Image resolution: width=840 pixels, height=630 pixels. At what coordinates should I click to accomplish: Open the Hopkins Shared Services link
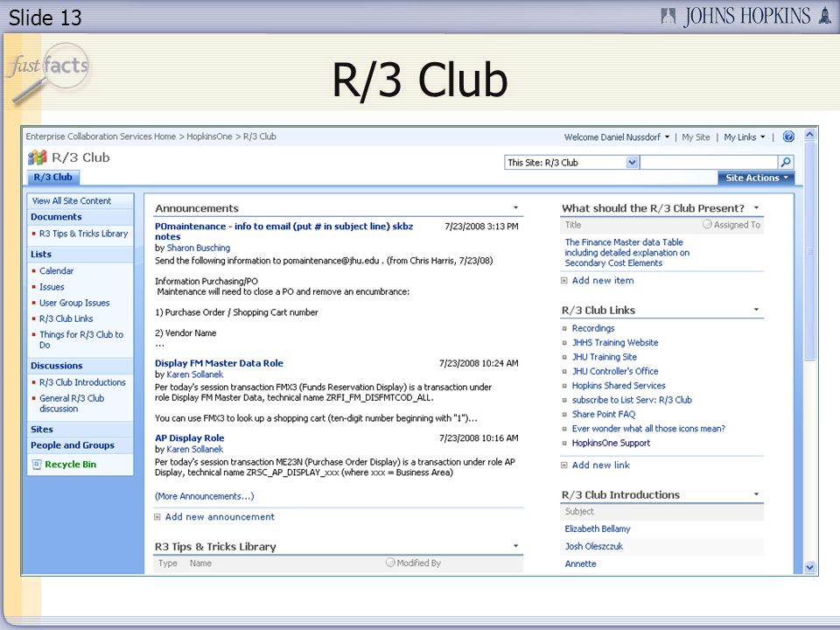[619, 386]
